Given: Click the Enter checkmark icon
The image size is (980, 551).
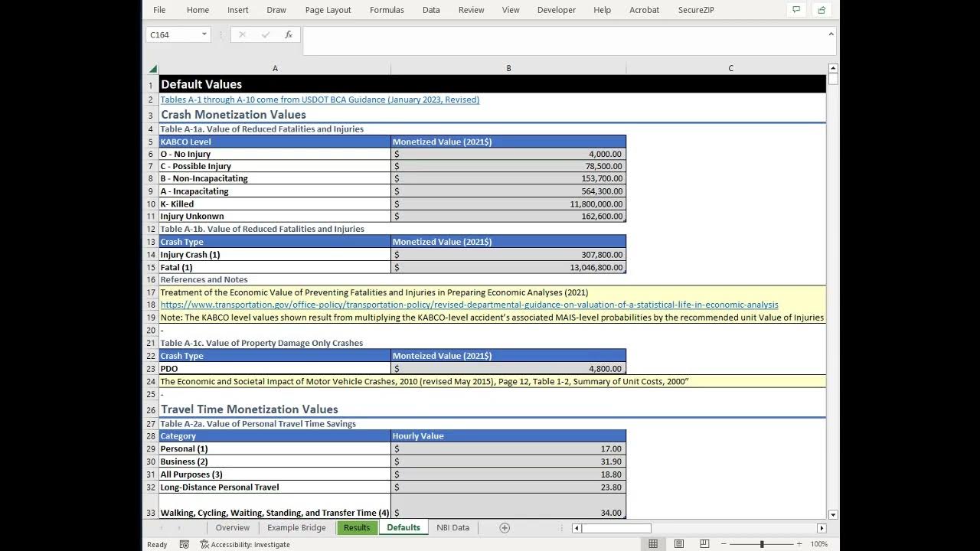Looking at the screenshot, I should click(x=266, y=34).
